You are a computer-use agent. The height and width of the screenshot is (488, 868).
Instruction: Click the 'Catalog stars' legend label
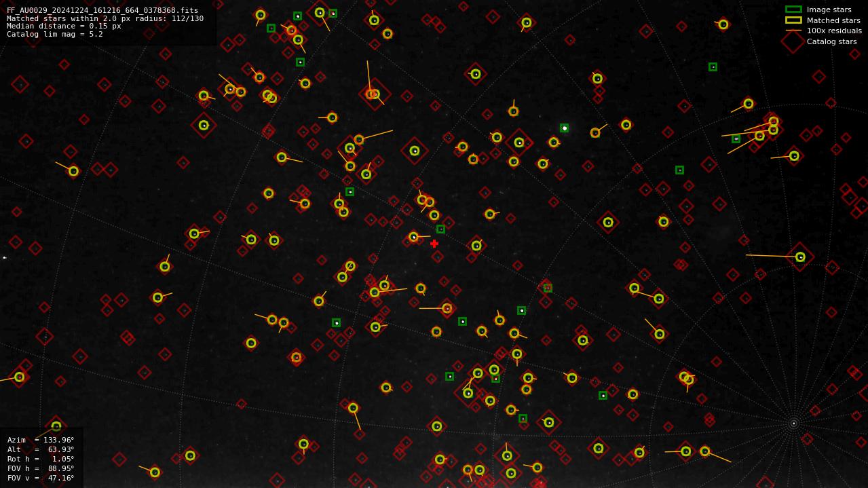831,41
